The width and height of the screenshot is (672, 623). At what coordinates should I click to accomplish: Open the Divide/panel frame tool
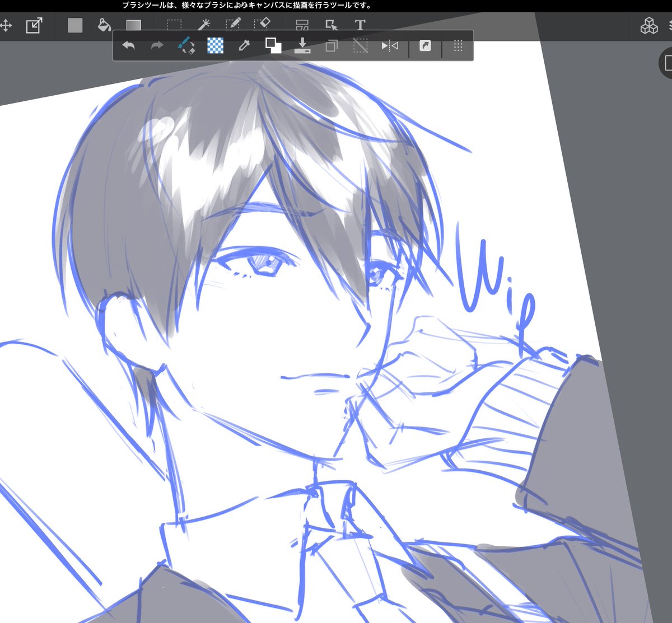[x=302, y=25]
